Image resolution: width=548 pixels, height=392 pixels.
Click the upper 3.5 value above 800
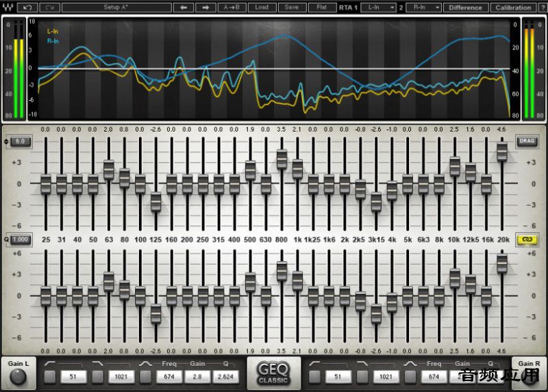[x=282, y=130]
